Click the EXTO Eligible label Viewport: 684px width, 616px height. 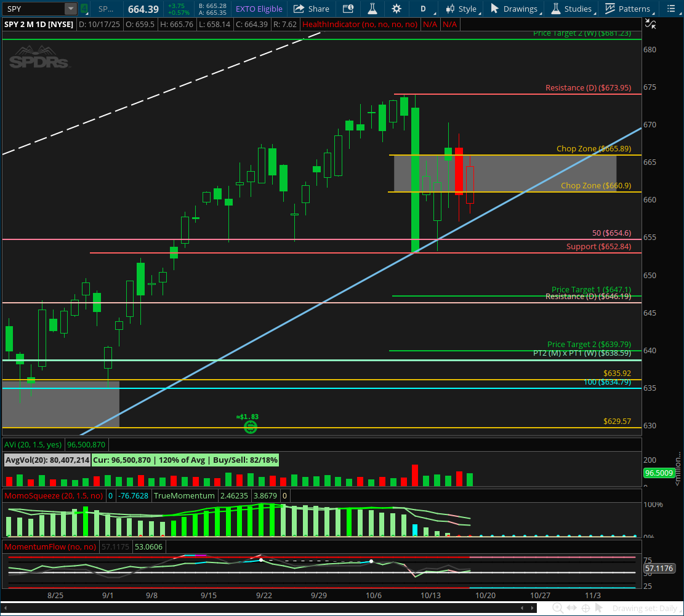tap(259, 9)
